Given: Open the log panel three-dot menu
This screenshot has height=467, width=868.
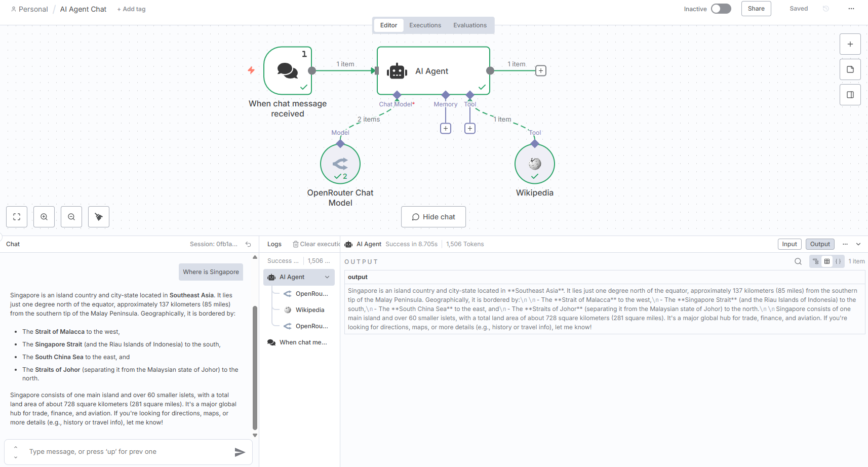Looking at the screenshot, I should coord(845,244).
